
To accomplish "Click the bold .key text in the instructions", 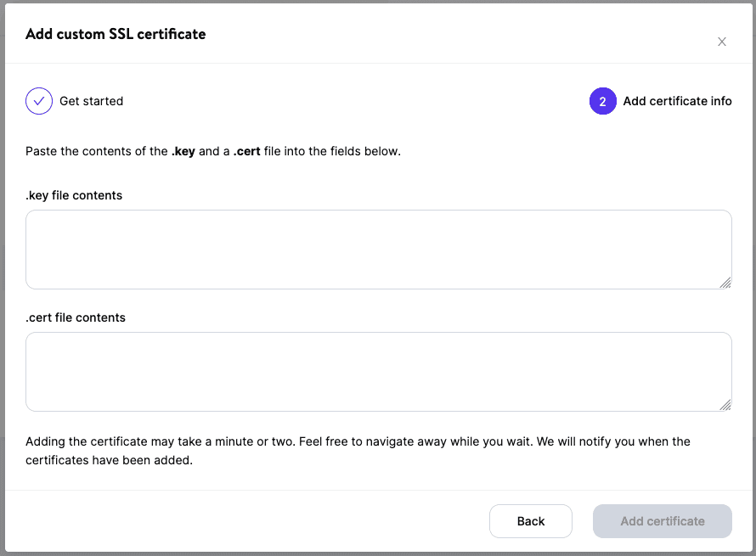I will [x=183, y=151].
